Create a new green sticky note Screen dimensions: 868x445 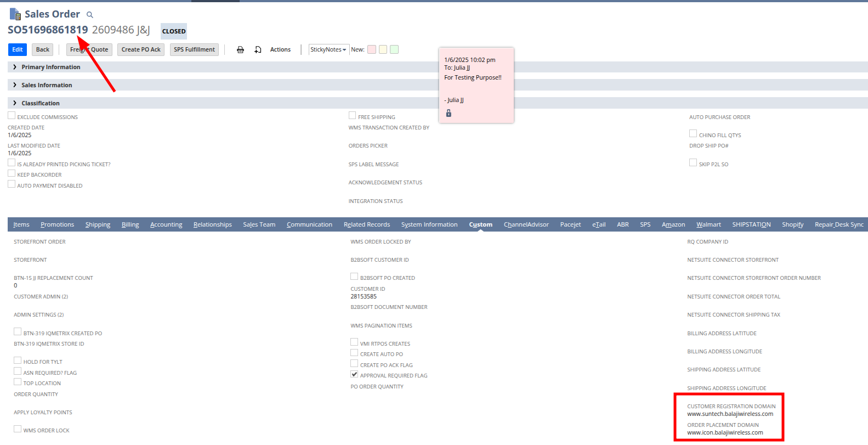pyautogui.click(x=394, y=49)
